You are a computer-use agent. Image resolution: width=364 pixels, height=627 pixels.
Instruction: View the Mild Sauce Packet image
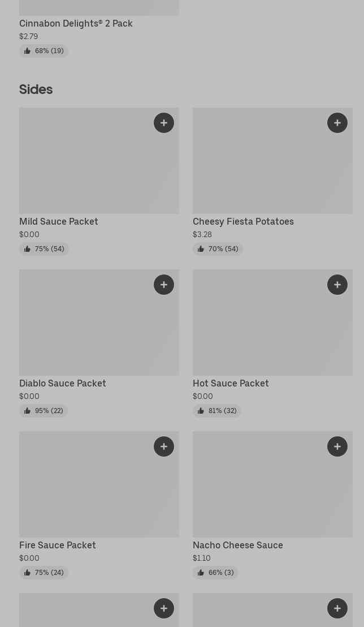[85, 164]
